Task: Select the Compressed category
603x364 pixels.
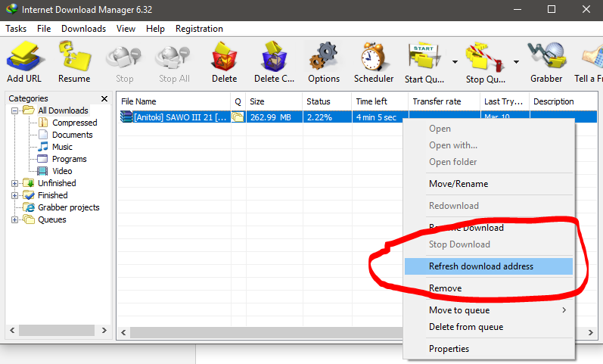Action: click(x=75, y=123)
